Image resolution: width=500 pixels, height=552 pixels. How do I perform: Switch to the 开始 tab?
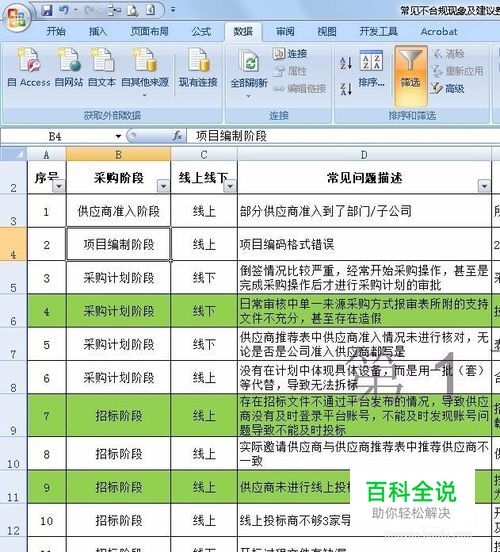56,32
